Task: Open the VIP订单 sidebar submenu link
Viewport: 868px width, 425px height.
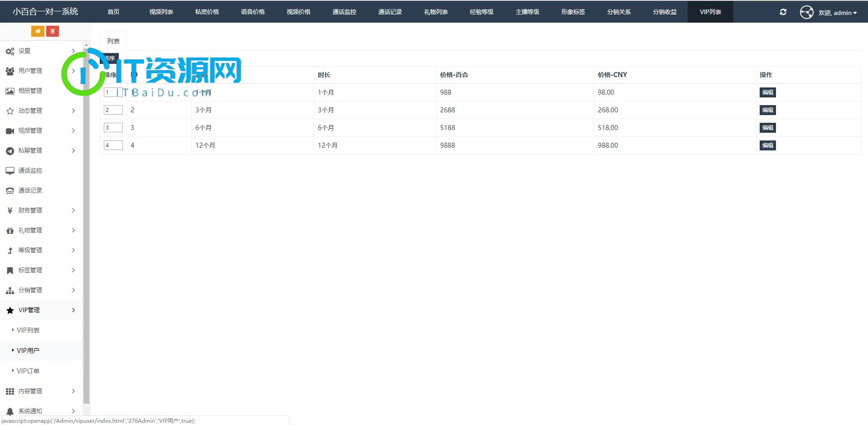Action: pos(28,371)
